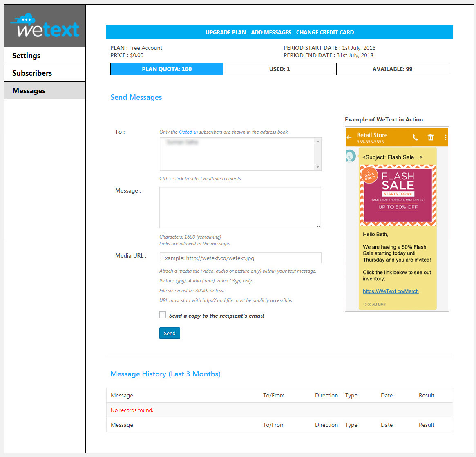
Task: Click the contact avatar in example message
Action: pos(350,156)
